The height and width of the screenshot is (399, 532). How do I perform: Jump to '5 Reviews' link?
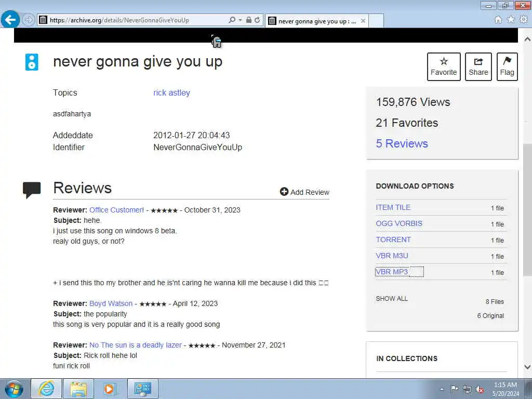pyautogui.click(x=402, y=143)
